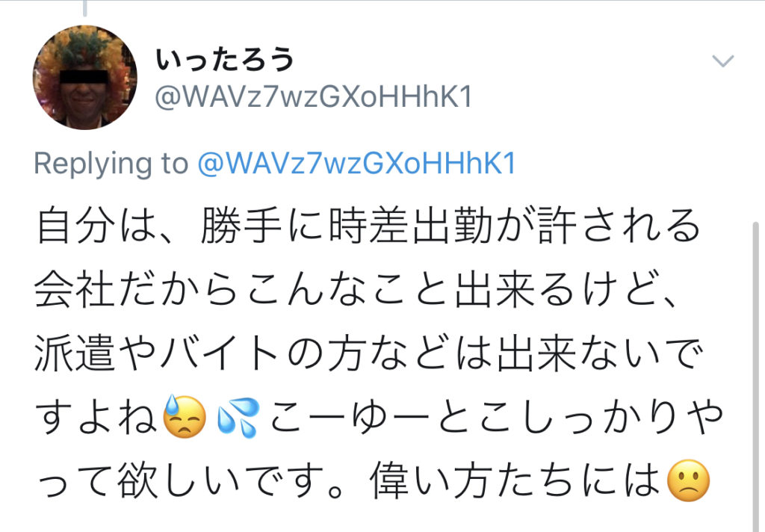Click the display name いったろう
Viewport: 765px width, 532px height.
point(225,60)
